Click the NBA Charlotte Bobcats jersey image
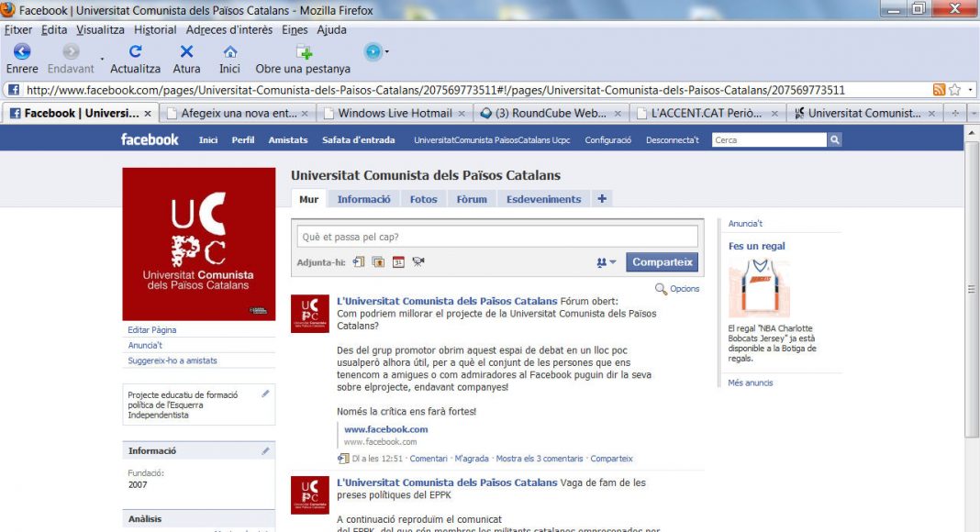Screen dimensions: 980x532 760,288
